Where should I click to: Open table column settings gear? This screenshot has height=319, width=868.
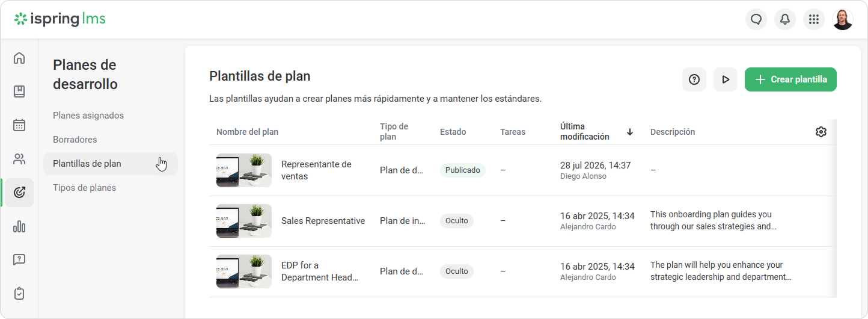click(821, 132)
